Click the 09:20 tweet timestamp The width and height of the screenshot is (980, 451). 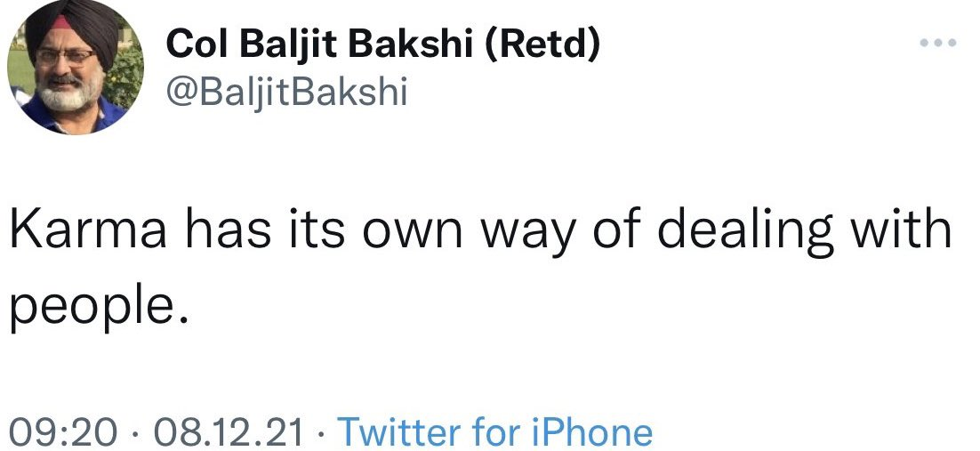coord(63,432)
